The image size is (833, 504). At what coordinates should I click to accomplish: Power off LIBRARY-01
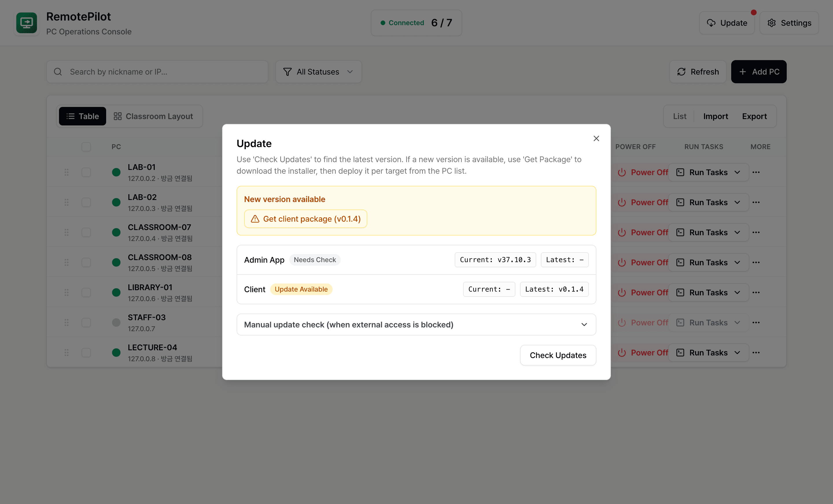642,292
